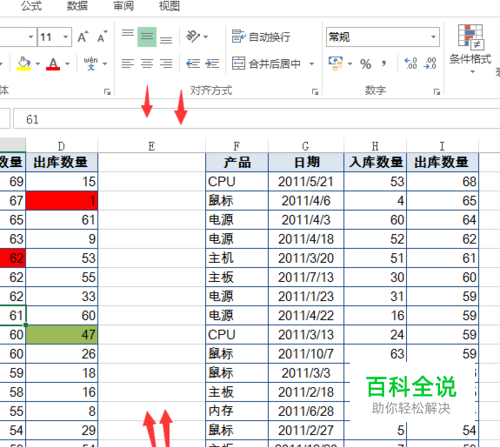Open the font size 11 dropdown
This screenshot has width=500, height=447.
(65, 37)
